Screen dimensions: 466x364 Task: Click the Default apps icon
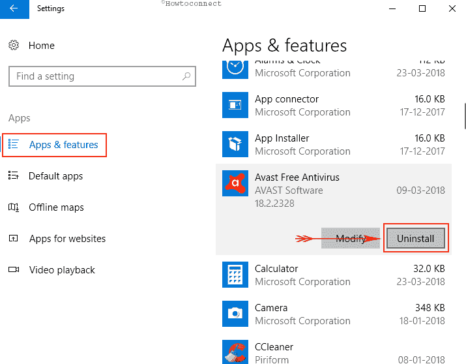13,175
